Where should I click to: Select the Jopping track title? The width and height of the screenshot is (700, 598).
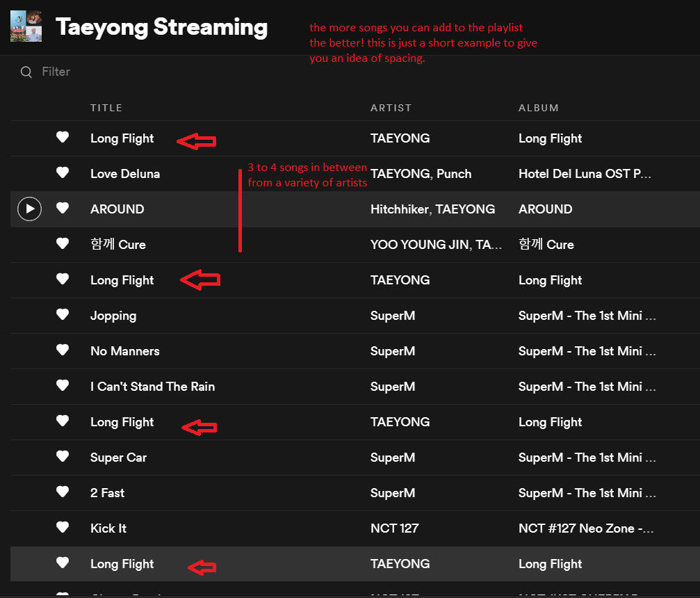(113, 316)
